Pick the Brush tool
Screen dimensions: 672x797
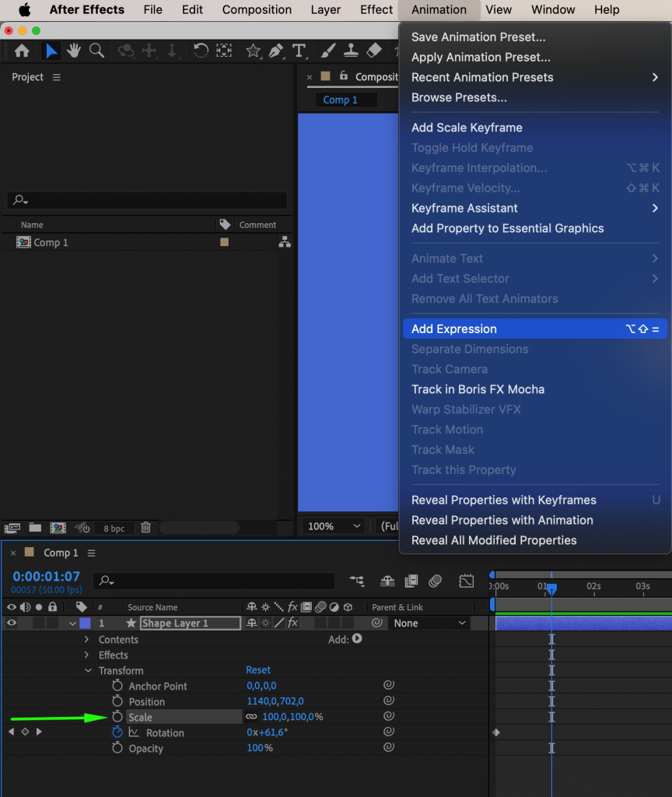(327, 50)
